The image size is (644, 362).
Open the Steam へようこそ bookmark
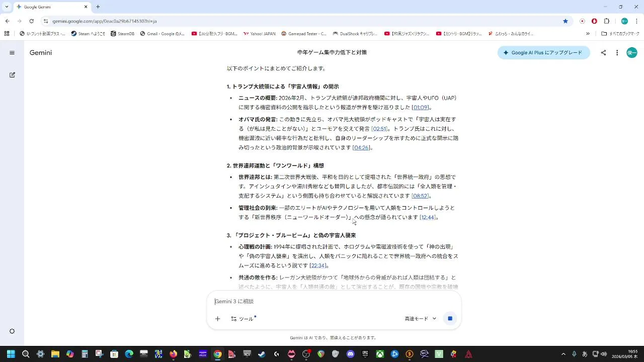click(x=88, y=34)
